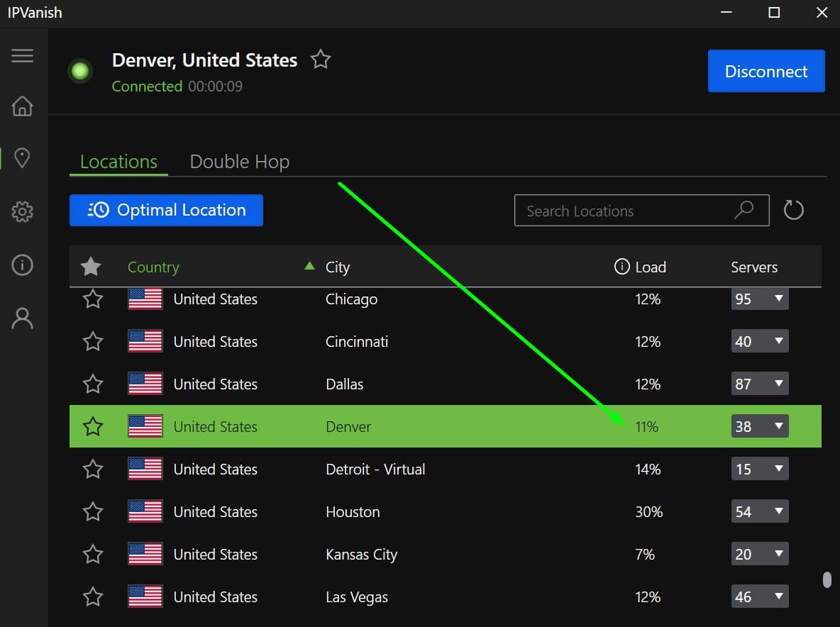
Task: Click the 30% load value for Houston
Action: click(x=648, y=512)
